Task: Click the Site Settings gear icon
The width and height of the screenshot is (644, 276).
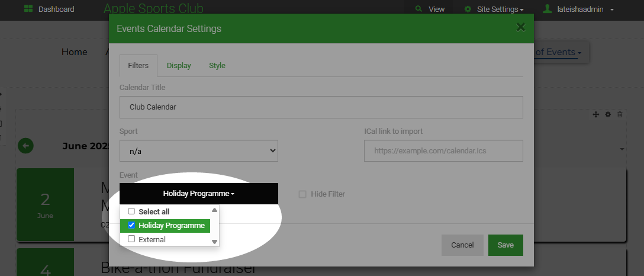Action: [x=468, y=9]
